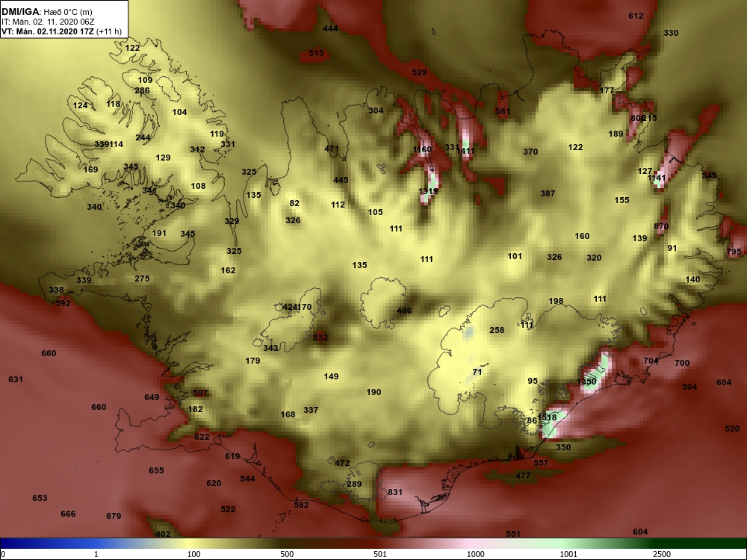Screen dimensions: 747x560
Task: Click the 155 map value
Action: click(622, 200)
